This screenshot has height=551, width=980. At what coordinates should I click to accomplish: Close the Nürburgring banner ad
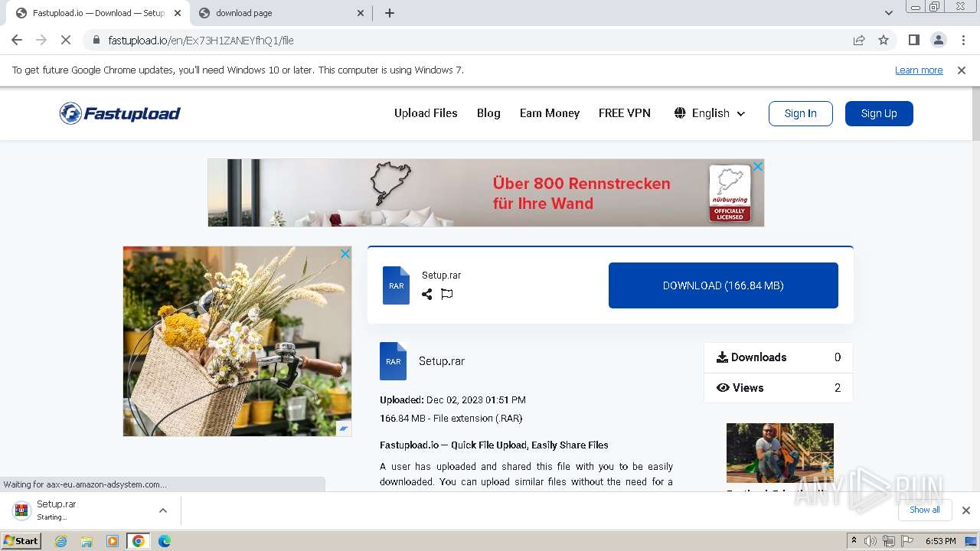[x=757, y=166]
